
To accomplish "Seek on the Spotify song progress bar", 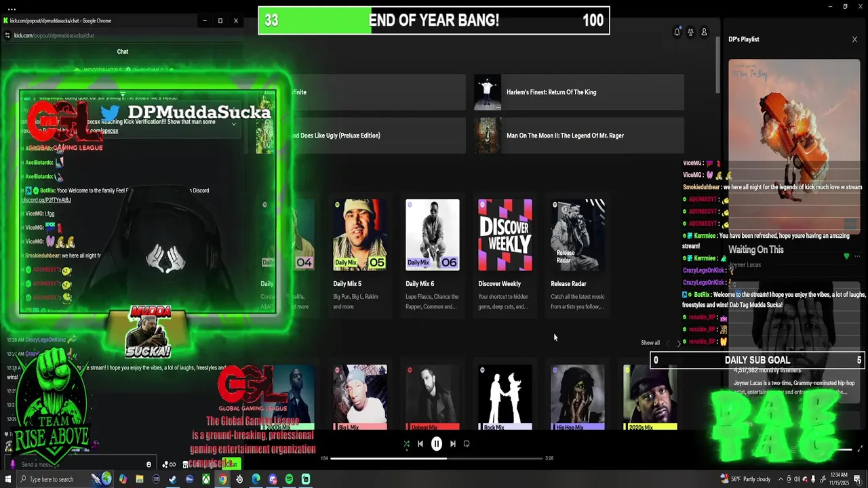I will 437,458.
